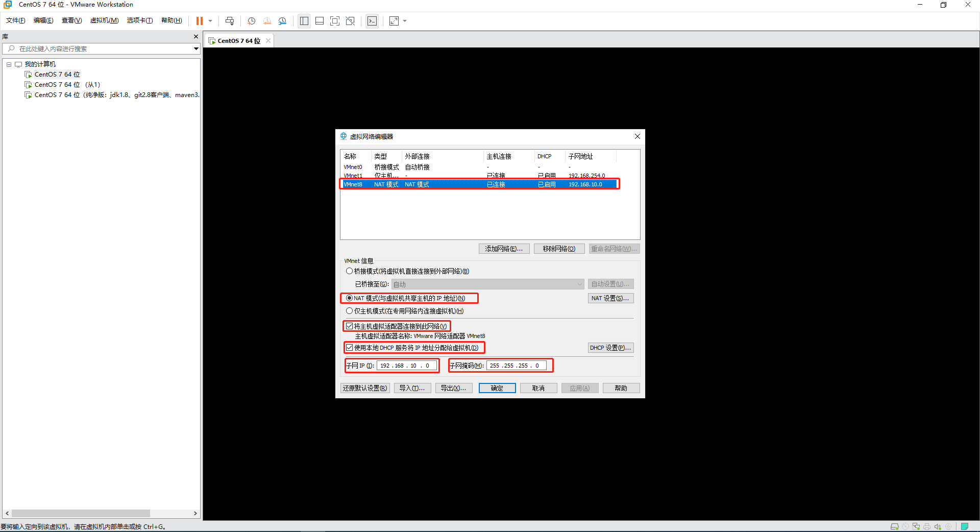Click the DHCP 设置 button

click(x=610, y=348)
